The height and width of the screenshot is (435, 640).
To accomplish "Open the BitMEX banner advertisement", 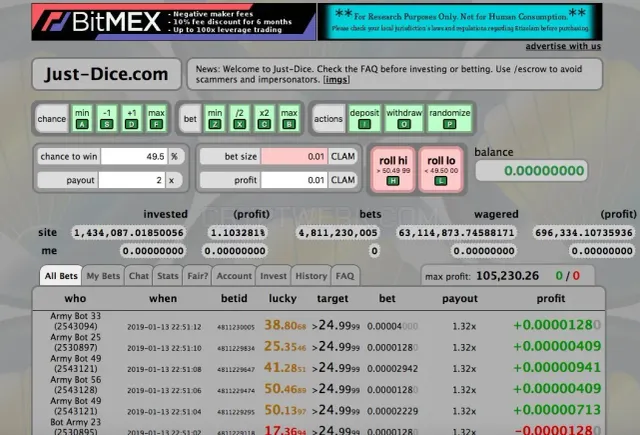I will pyautogui.click(x=173, y=22).
